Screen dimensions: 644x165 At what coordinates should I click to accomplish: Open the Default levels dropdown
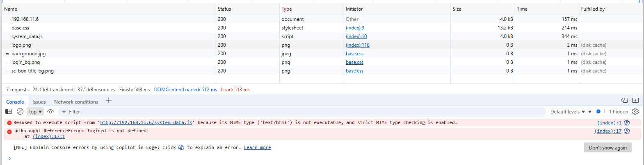(x=567, y=112)
